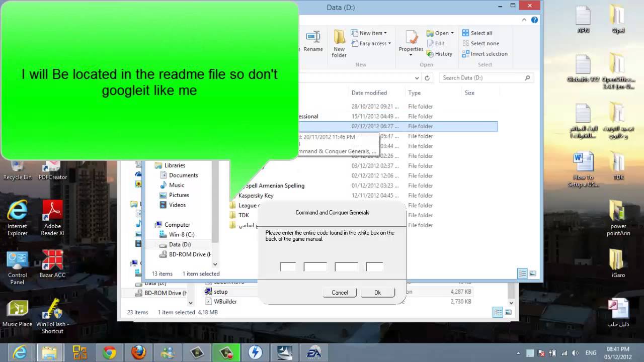Click the Open dropdown in ribbon
Screen dimensions: 644x362
(440, 33)
